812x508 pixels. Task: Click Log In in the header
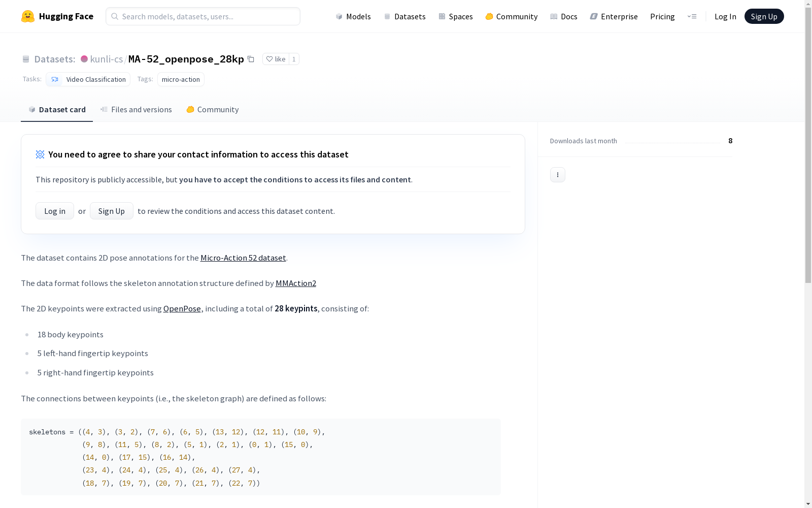click(x=725, y=16)
